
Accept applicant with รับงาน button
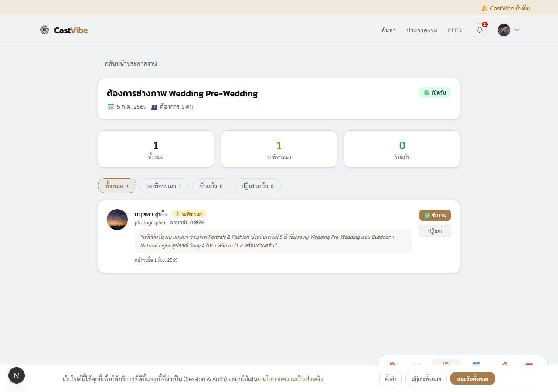435,215
